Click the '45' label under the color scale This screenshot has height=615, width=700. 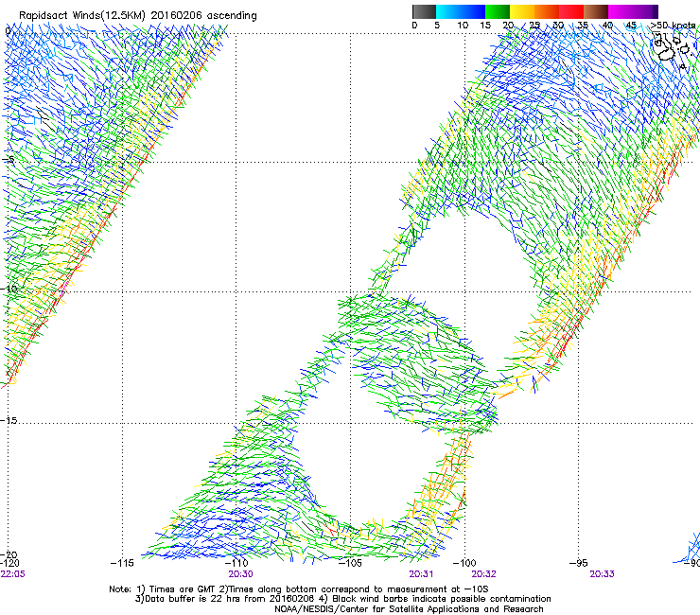(631, 26)
